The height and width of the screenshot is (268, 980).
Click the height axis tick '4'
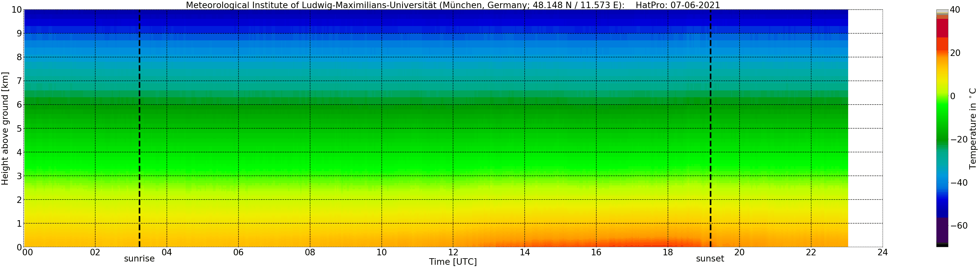coord(20,153)
